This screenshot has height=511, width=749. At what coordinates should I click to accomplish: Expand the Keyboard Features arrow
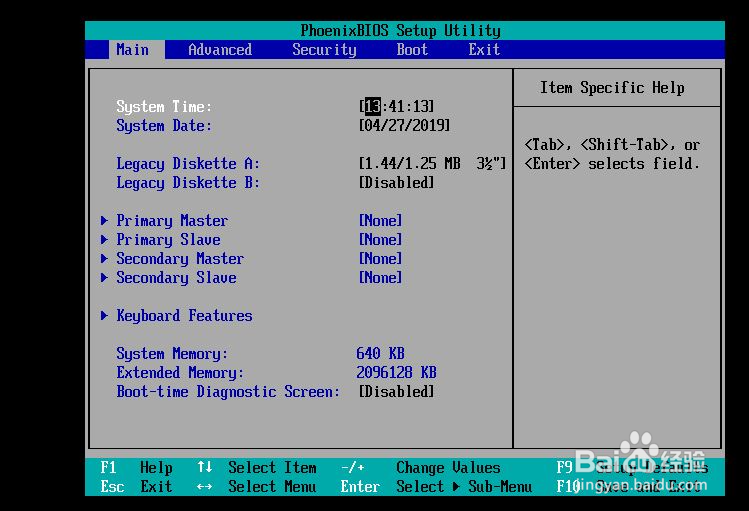pos(104,316)
